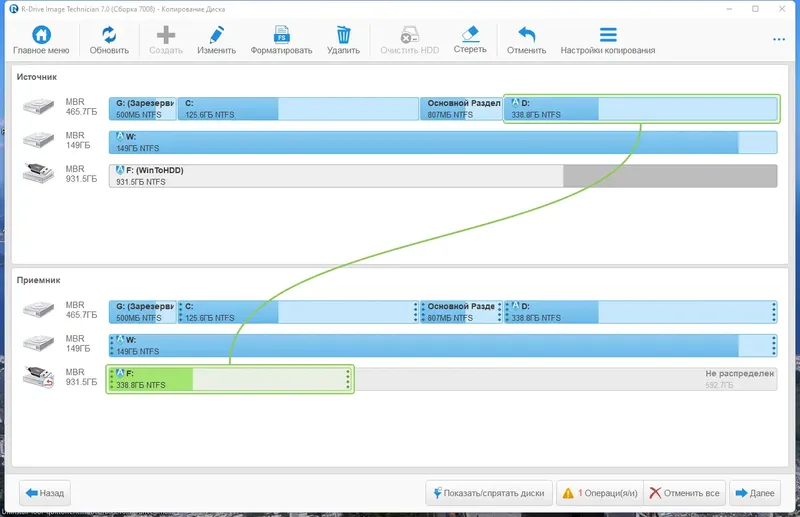Click Отменить все button
Screen dimensions: 800x517
684,493
